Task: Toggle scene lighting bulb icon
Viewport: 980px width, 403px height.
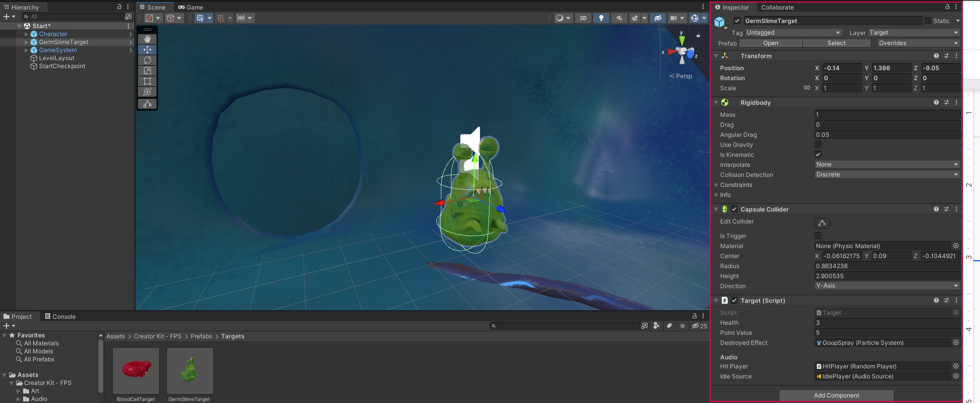Action: point(601,18)
